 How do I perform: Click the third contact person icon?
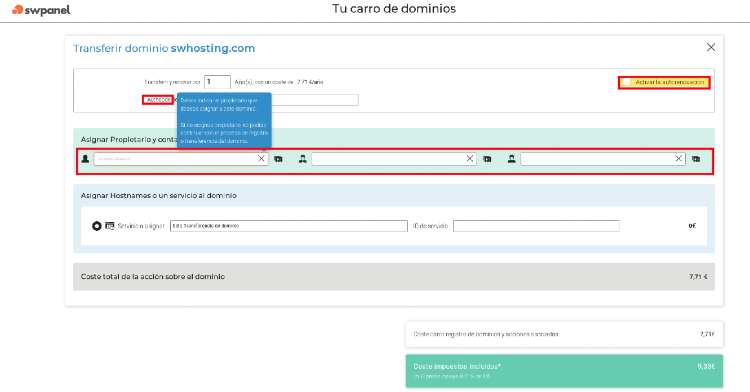(511, 159)
